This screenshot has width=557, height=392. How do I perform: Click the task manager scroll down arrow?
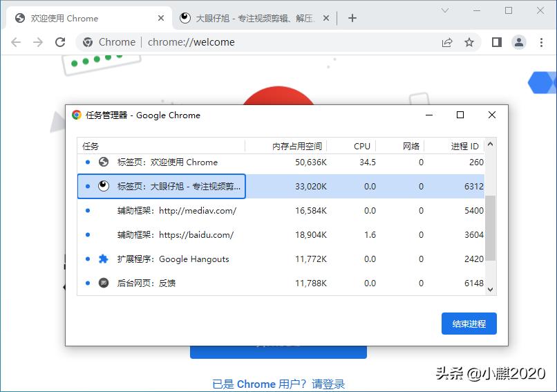(x=490, y=290)
